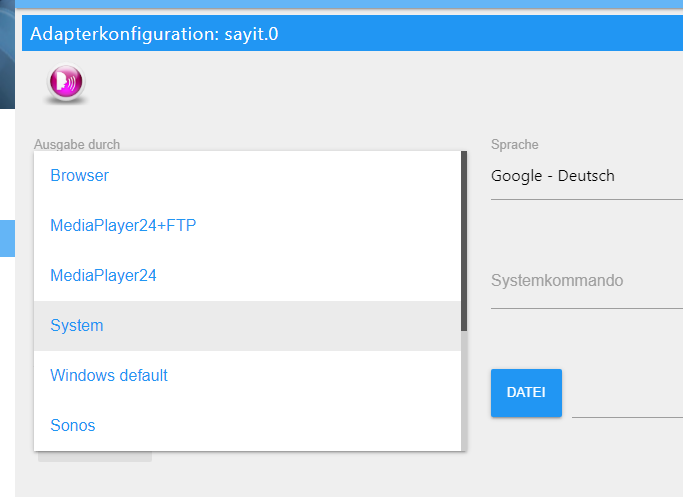683x497 pixels.
Task: Click the Adapterkonfiguration sayit.0 title bar
Action: pyautogui.click(x=352, y=34)
